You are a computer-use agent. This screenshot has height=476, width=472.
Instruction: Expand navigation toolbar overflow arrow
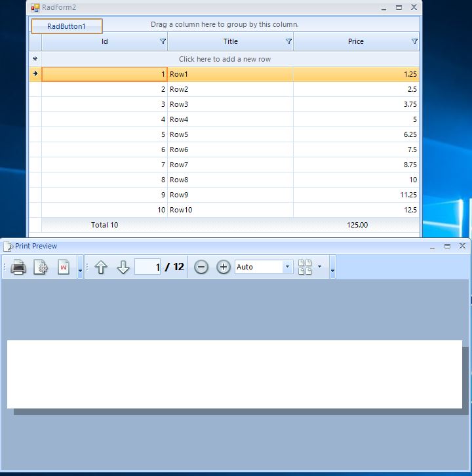coord(332,267)
